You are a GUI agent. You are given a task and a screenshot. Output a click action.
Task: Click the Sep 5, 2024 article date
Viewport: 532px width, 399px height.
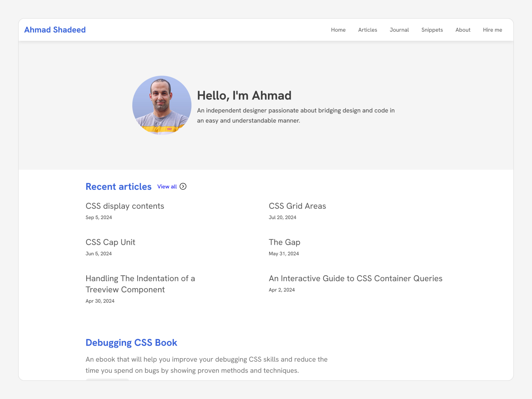click(x=99, y=217)
